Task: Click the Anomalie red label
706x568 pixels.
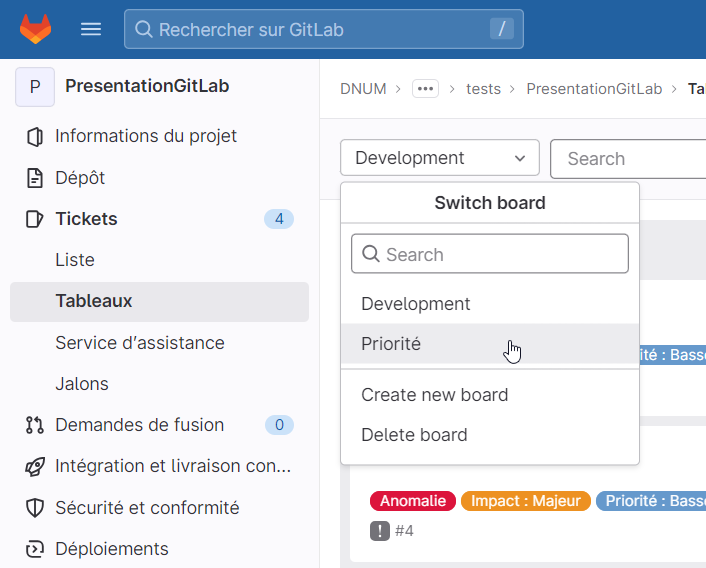Action: pyautogui.click(x=412, y=501)
